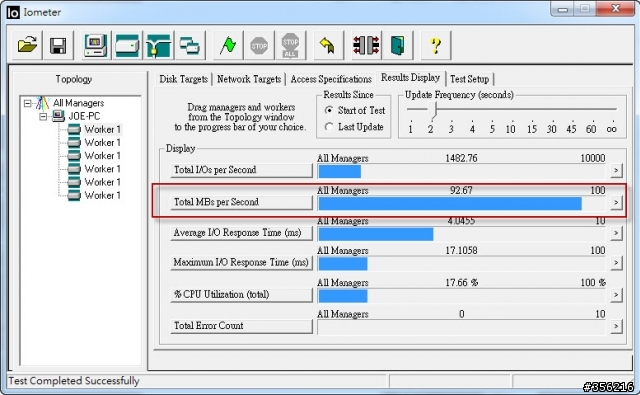This screenshot has width=640, height=395.
Task: Click the Total MBs per Second progress bar
Action: coord(462,203)
